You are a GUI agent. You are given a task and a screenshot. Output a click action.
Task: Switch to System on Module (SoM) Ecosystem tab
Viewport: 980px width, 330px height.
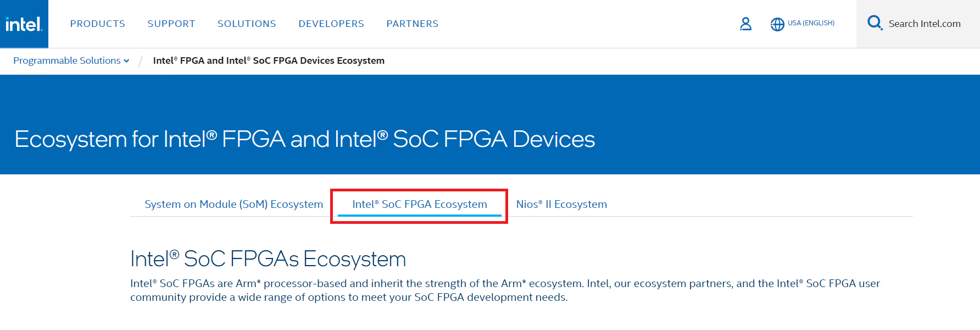tap(233, 204)
